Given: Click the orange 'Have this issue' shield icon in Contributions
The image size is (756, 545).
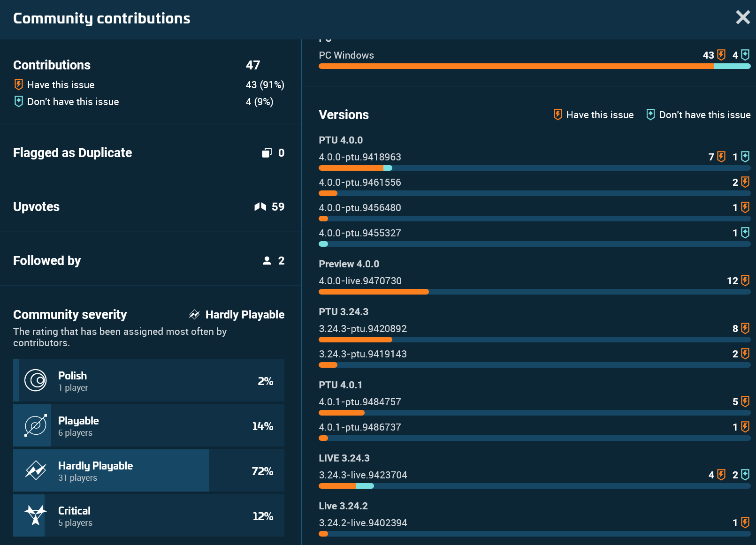Looking at the screenshot, I should click(19, 84).
